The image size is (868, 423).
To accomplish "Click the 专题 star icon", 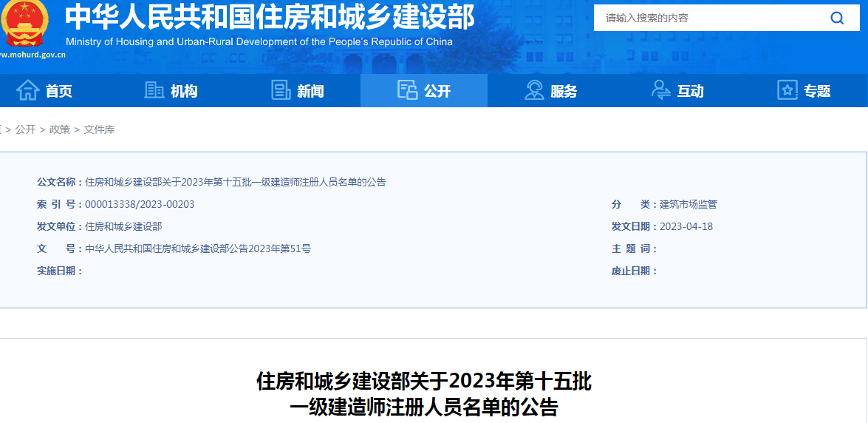I will pos(787,89).
